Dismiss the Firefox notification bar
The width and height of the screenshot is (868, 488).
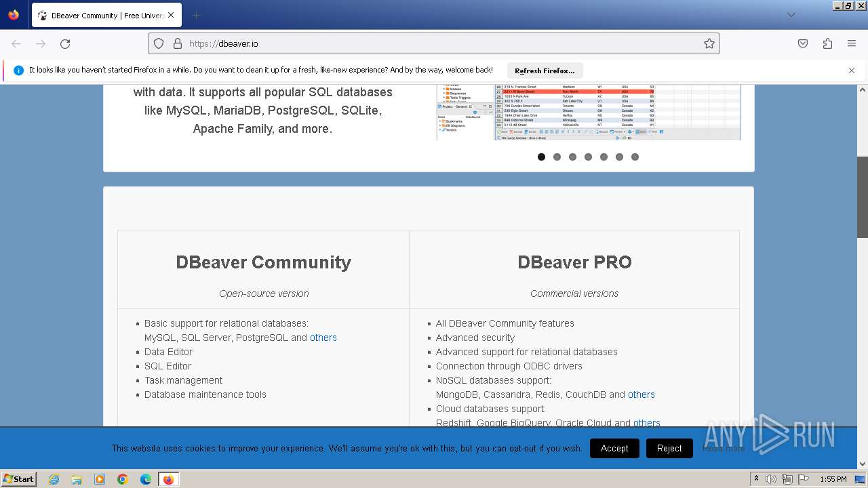click(x=852, y=70)
